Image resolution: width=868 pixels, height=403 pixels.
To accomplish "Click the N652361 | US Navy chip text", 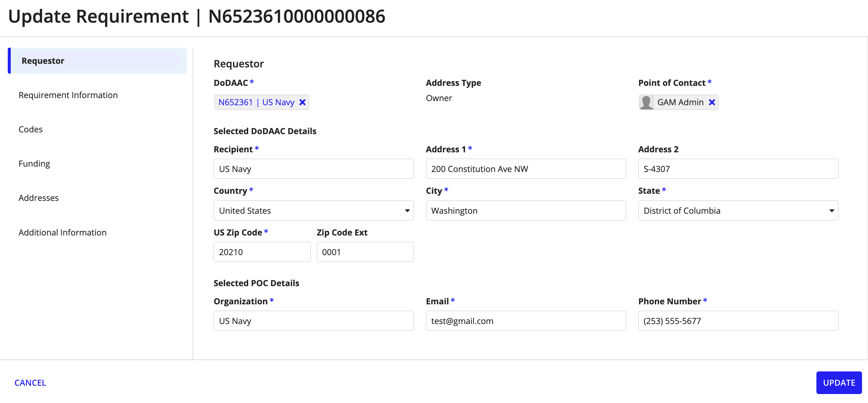I will (x=256, y=102).
